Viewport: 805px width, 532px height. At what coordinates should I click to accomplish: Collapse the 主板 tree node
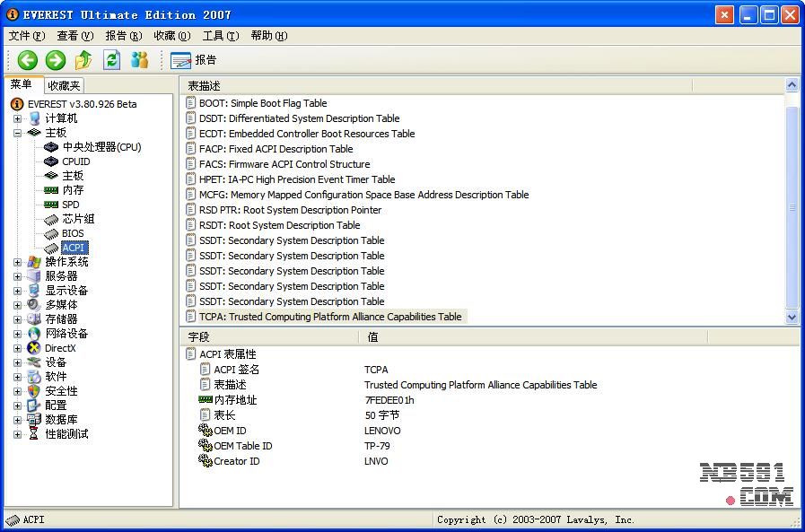[17, 133]
